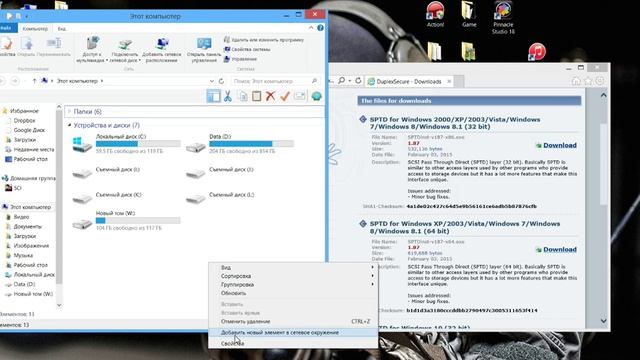Viewport: 640px width, 360px height.
Task: Open 'Компьютер' ribbon tab
Action: 35,29
